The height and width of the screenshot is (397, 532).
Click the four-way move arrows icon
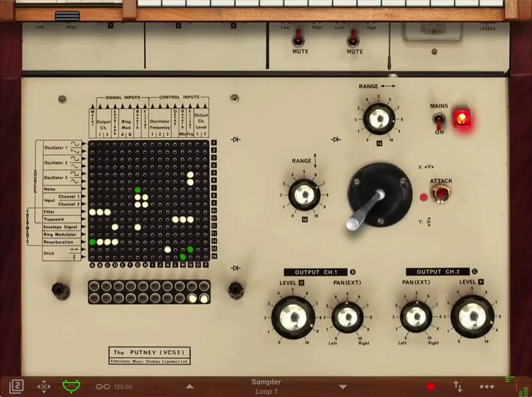pyautogui.click(x=44, y=386)
